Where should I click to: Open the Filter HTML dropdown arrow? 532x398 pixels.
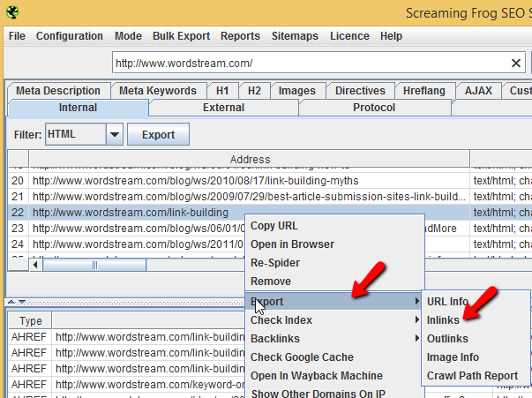coord(113,135)
